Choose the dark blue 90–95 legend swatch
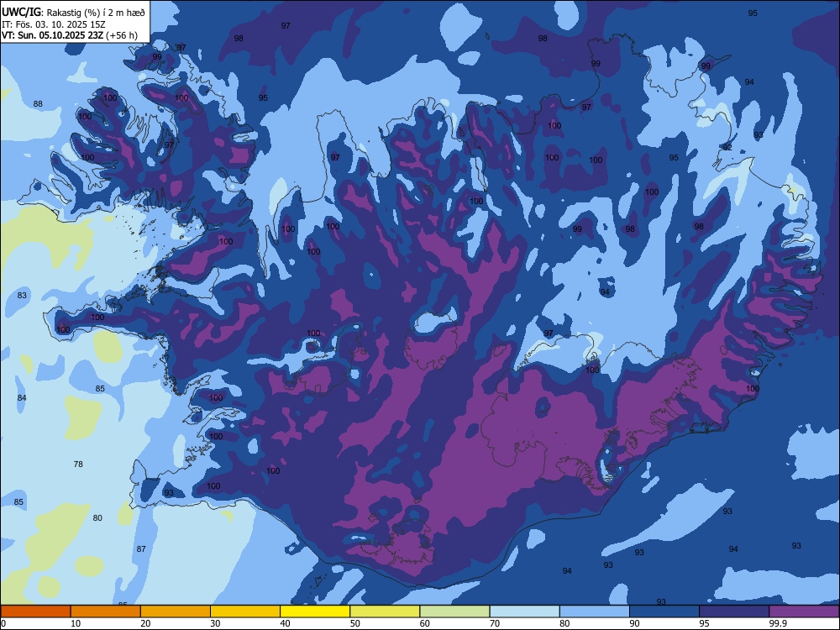The height and width of the screenshot is (630, 840). pos(664,612)
